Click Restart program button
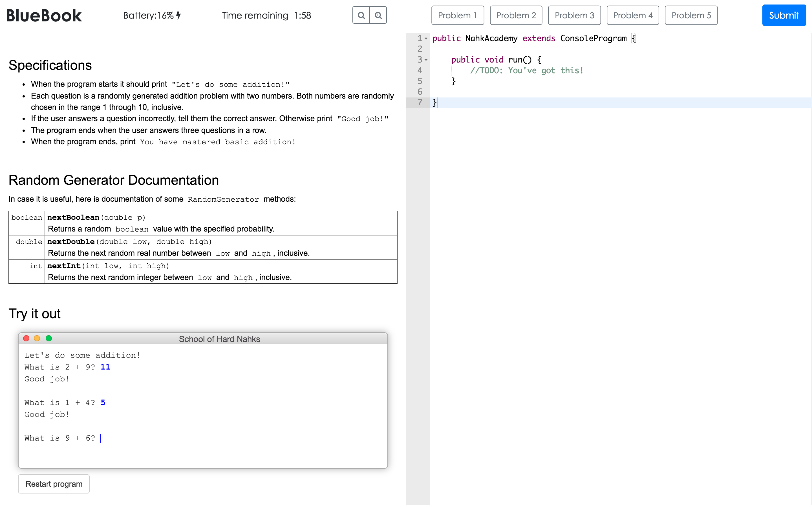 pyautogui.click(x=54, y=484)
